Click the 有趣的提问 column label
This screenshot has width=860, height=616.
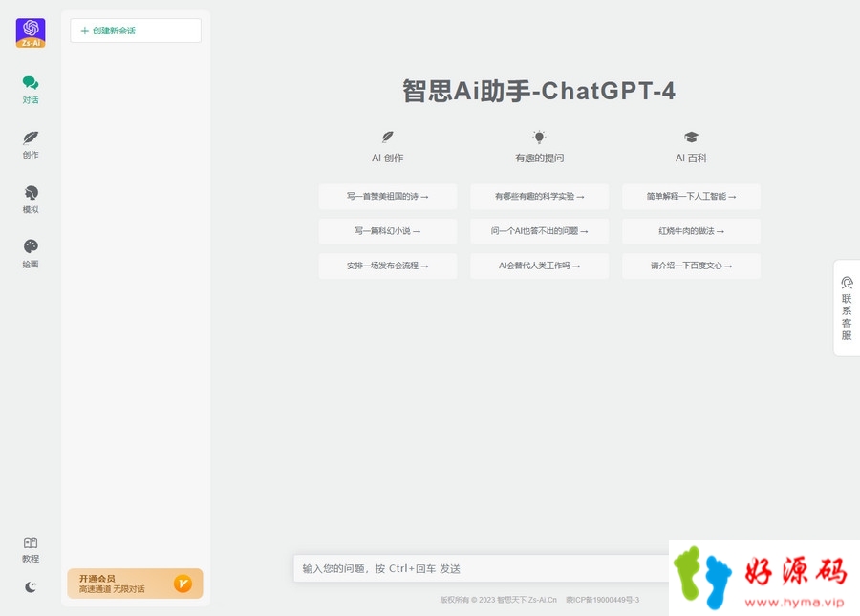[539, 159]
